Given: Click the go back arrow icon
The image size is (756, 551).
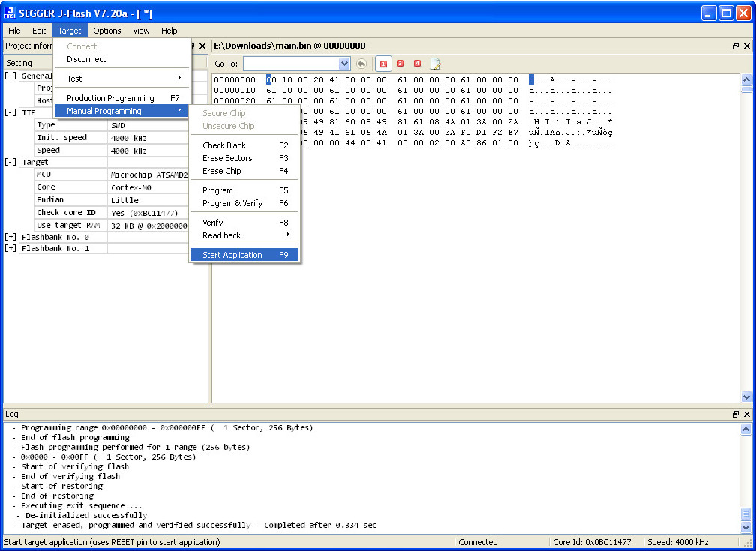Looking at the screenshot, I should tap(361, 64).
